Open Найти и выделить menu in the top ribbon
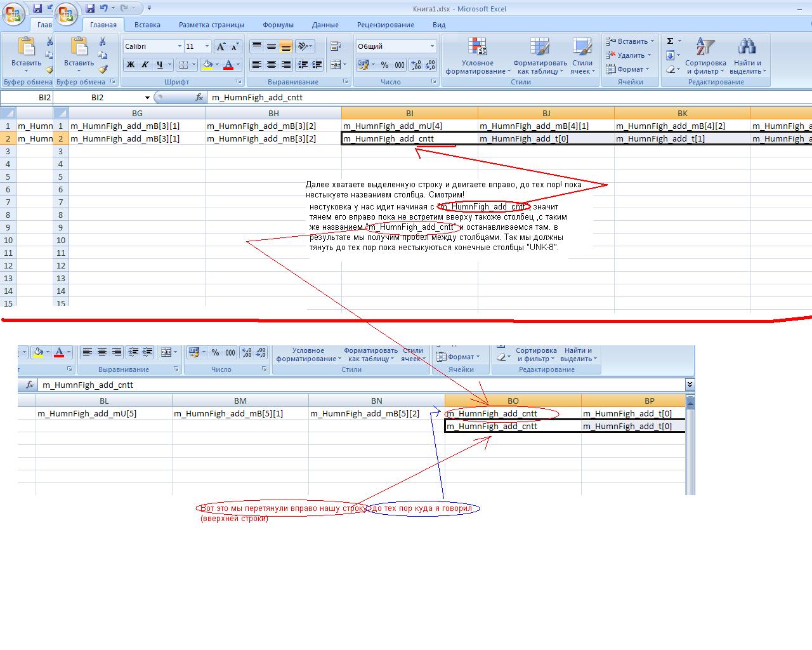The width and height of the screenshot is (812, 650). (748, 56)
